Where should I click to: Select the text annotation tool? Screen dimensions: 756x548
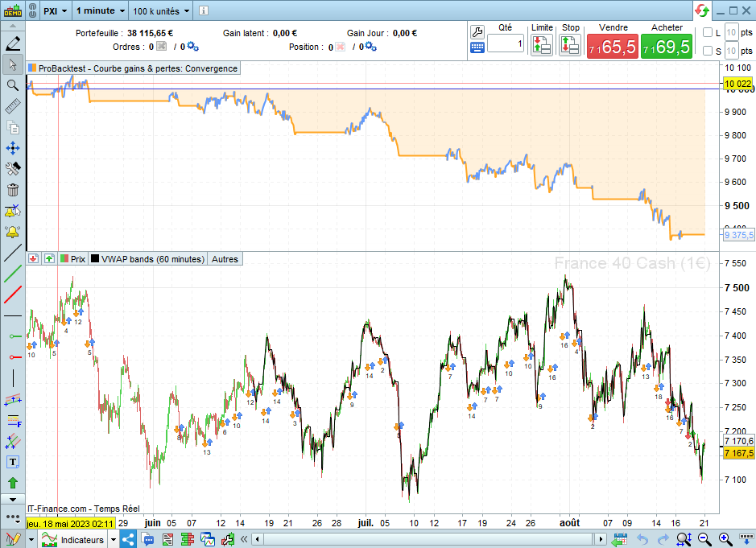click(x=13, y=462)
